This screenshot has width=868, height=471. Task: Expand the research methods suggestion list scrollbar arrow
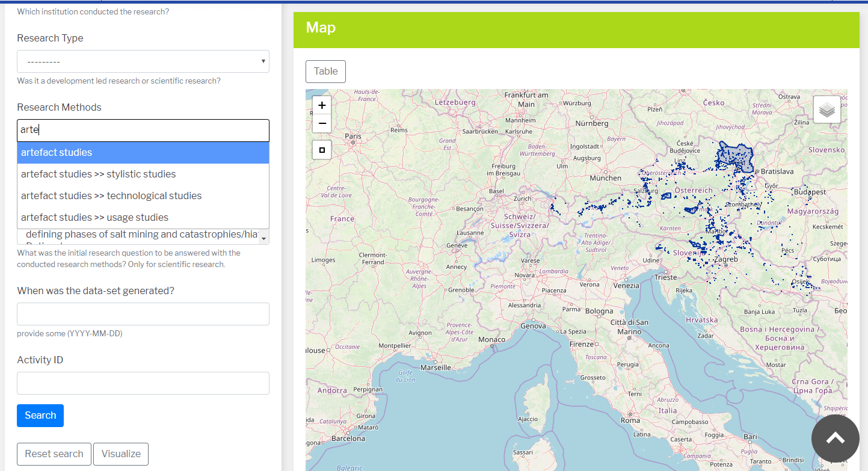(263, 238)
